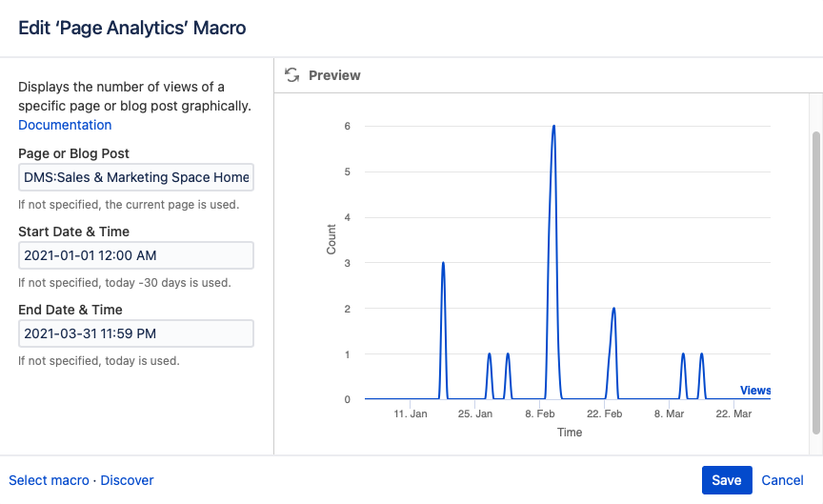Focus the Page or Blog Post field

coord(136,177)
